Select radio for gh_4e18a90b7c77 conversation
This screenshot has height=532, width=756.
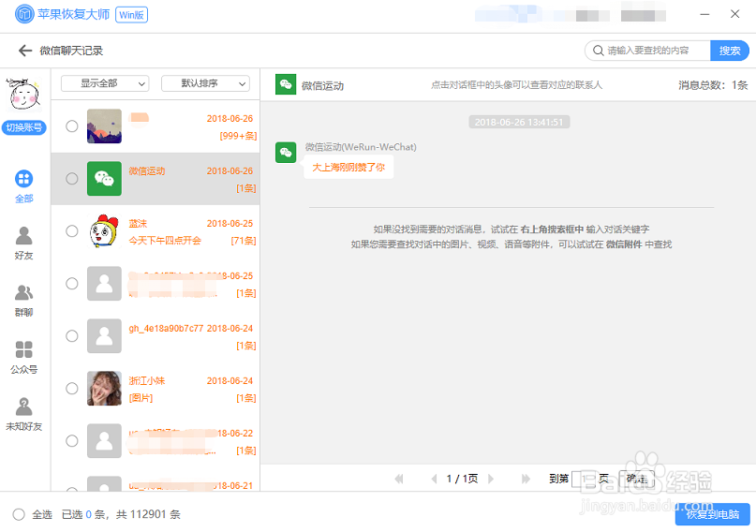pyautogui.click(x=72, y=336)
